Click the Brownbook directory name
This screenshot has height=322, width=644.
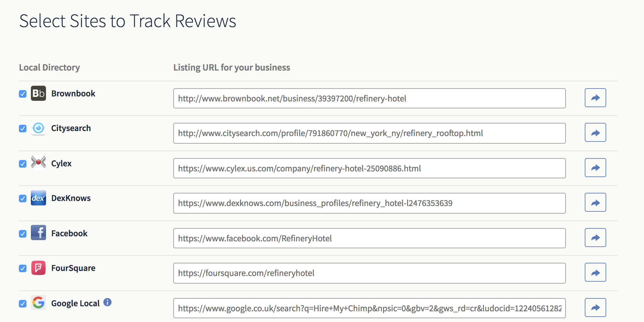click(73, 94)
